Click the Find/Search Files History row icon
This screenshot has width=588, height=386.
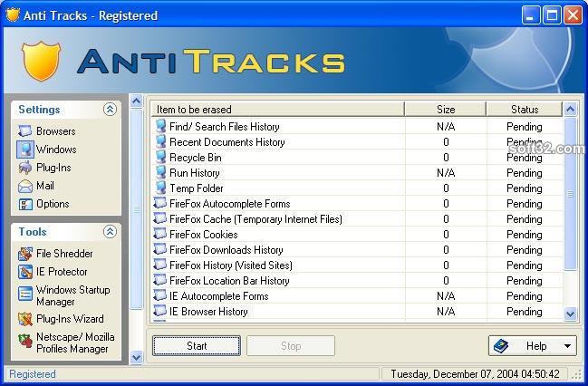coord(160,127)
